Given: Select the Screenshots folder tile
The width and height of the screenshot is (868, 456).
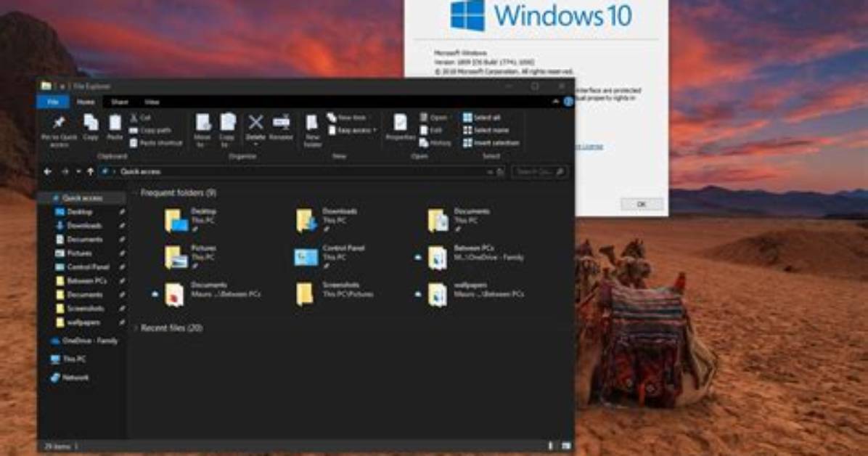Looking at the screenshot, I should (x=334, y=294).
